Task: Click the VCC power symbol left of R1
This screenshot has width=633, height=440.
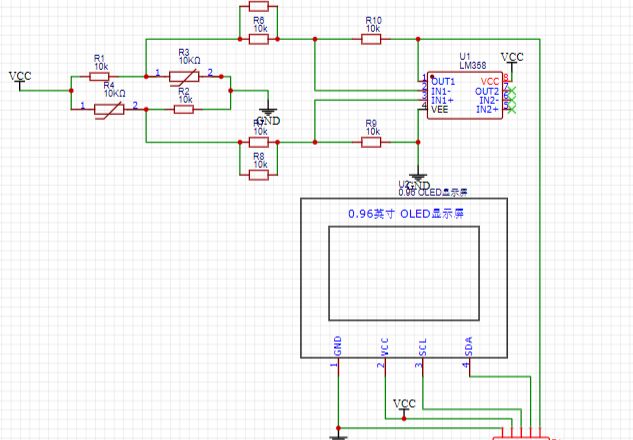Action: pos(20,80)
